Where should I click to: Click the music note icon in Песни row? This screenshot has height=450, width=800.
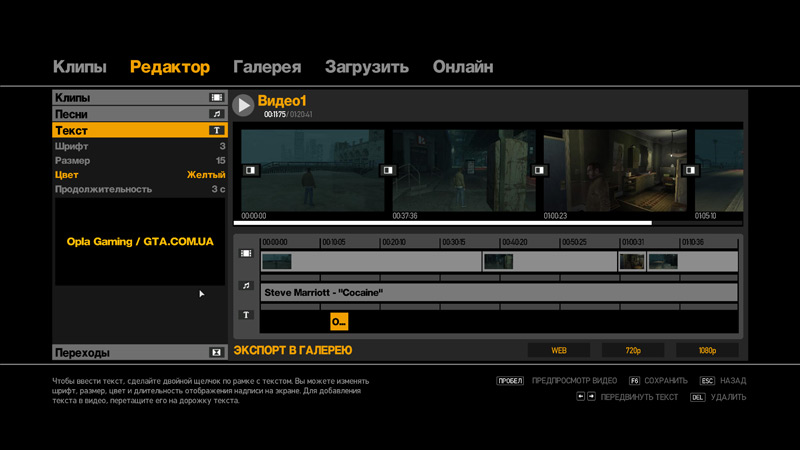pyautogui.click(x=216, y=114)
